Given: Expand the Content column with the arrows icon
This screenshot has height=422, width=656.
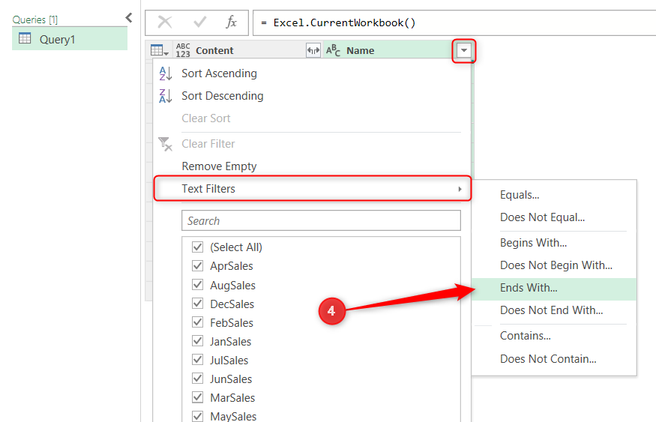Looking at the screenshot, I should pos(313,51).
